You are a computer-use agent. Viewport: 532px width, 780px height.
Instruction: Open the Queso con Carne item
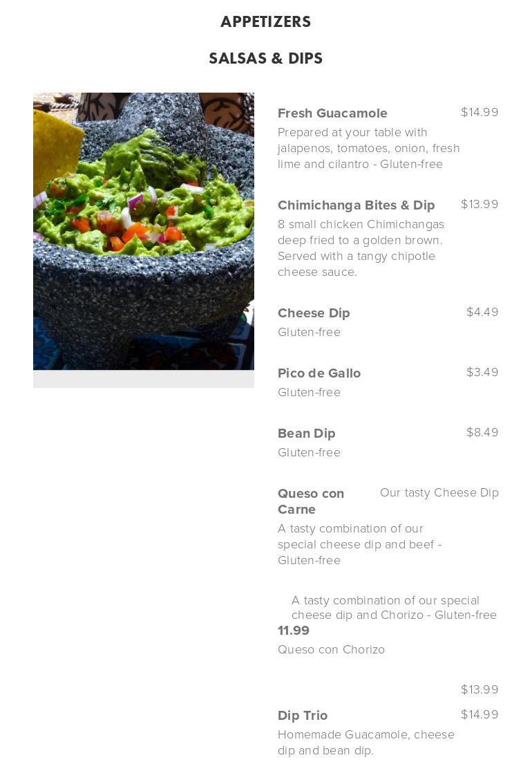point(311,501)
